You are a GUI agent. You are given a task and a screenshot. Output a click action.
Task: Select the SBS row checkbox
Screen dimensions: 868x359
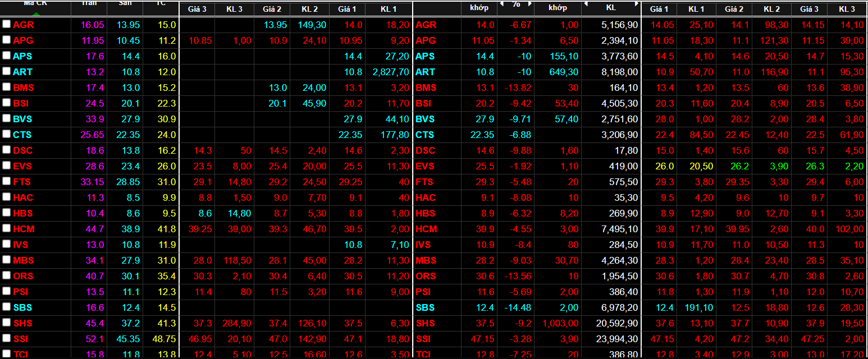(x=6, y=307)
